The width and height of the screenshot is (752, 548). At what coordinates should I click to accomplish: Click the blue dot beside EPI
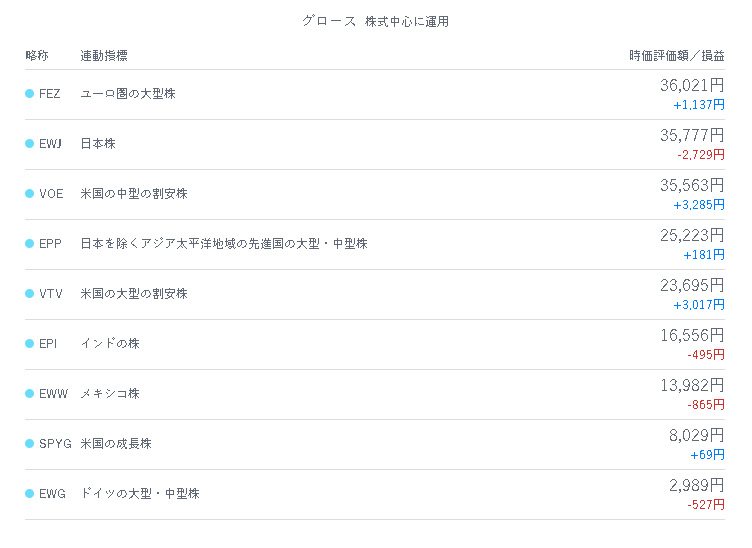coord(29,343)
